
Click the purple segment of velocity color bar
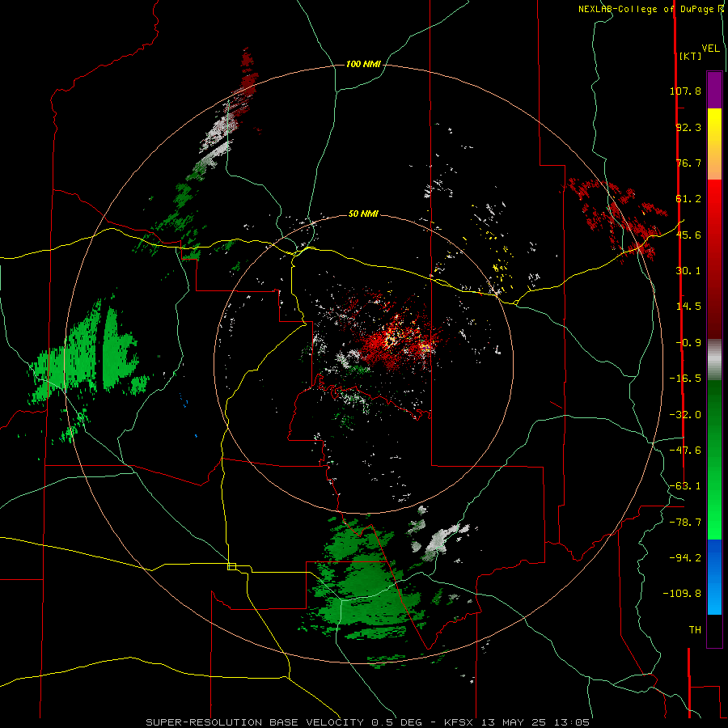point(714,90)
